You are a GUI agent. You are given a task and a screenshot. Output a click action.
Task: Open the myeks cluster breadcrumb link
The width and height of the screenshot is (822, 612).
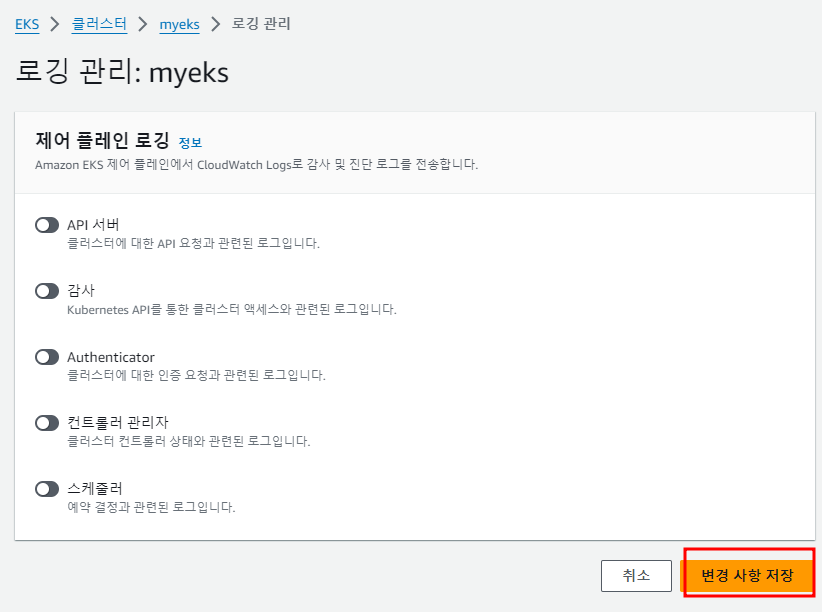(179, 25)
